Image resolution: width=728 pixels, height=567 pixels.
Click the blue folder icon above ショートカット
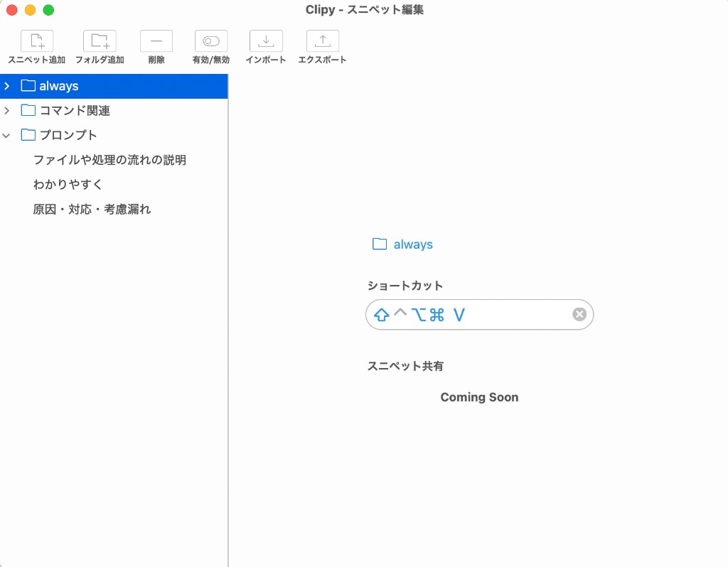pos(379,244)
